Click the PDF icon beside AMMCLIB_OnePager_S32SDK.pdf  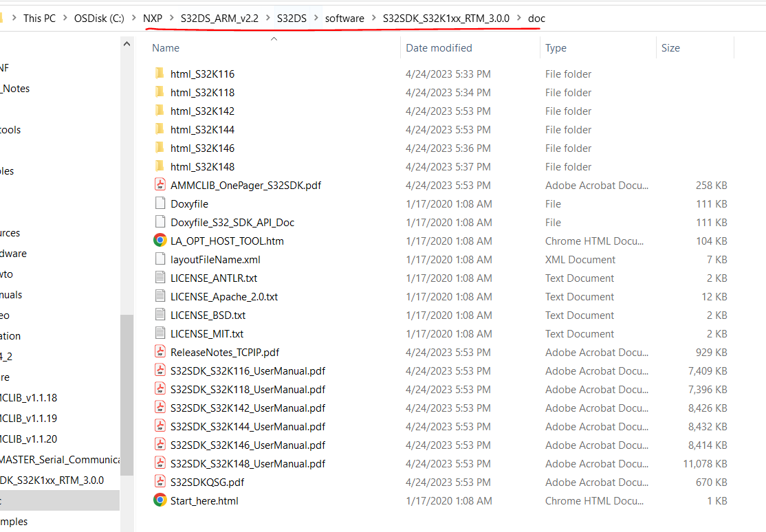[x=159, y=184]
